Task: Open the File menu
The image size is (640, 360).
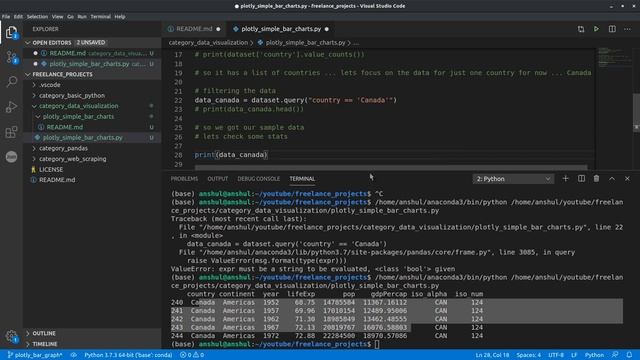Action: [x=6, y=17]
